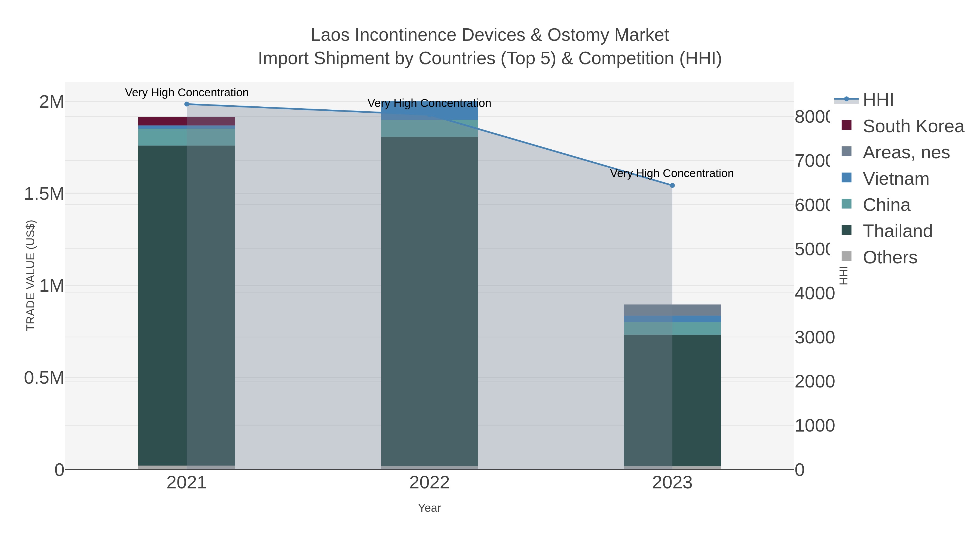Viewport: 980px width, 551px height.
Task: Toggle South Korea legend entry
Action: [902, 126]
